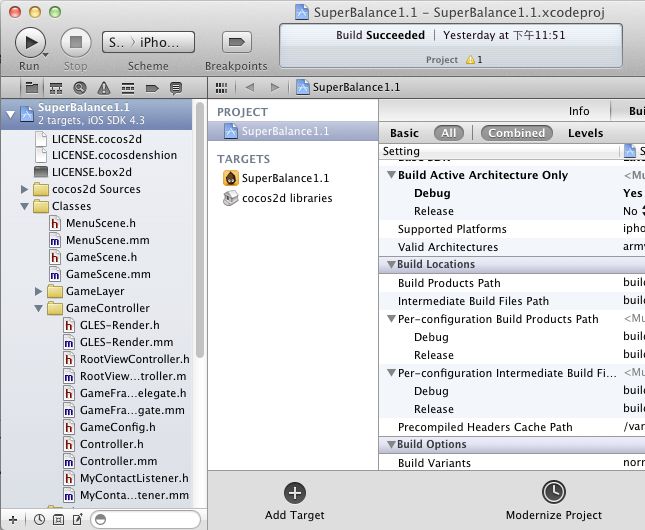Collapse the Build Locations section
645x530 pixels.
pos(392,264)
